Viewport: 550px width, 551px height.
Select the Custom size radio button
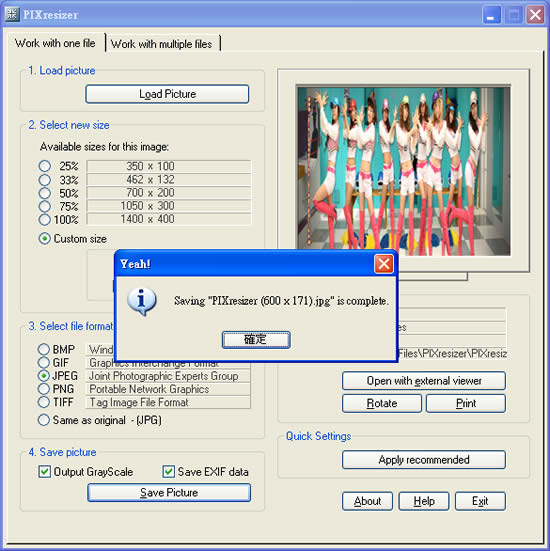pos(45,239)
